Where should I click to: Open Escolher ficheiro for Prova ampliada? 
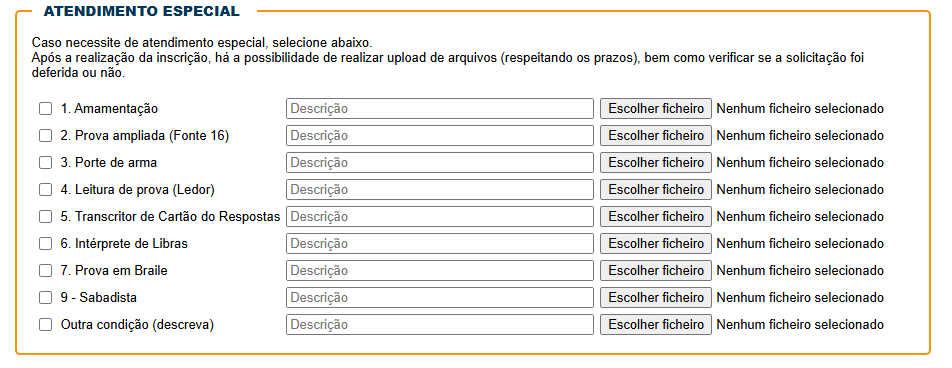click(x=656, y=136)
